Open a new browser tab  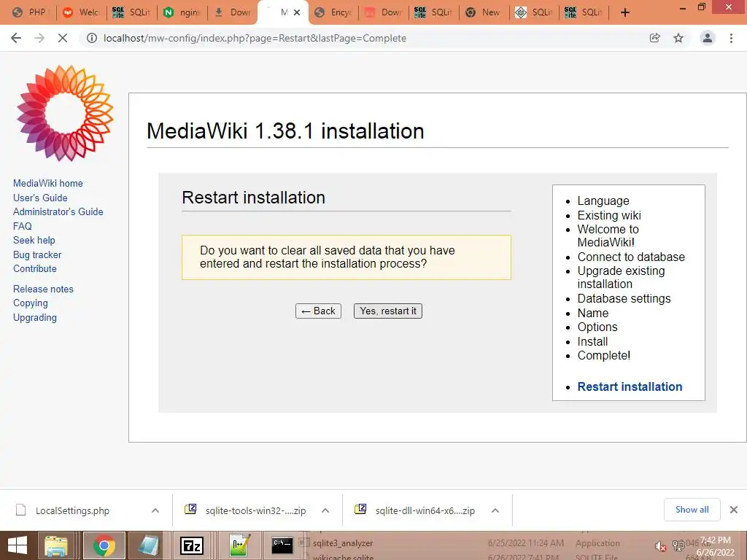(x=625, y=12)
